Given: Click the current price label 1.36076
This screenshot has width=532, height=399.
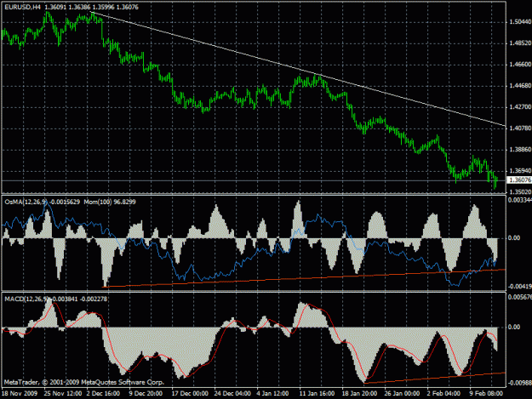Looking at the screenshot, I should [519, 180].
